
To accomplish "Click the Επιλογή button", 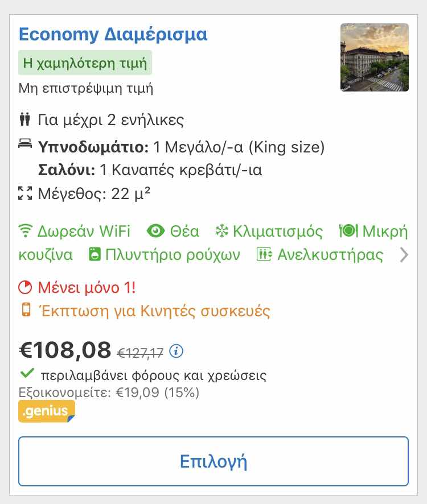I will (x=213, y=461).
